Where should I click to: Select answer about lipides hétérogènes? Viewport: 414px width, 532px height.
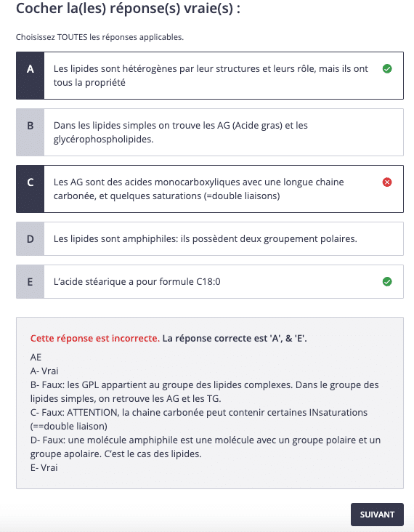(210, 76)
